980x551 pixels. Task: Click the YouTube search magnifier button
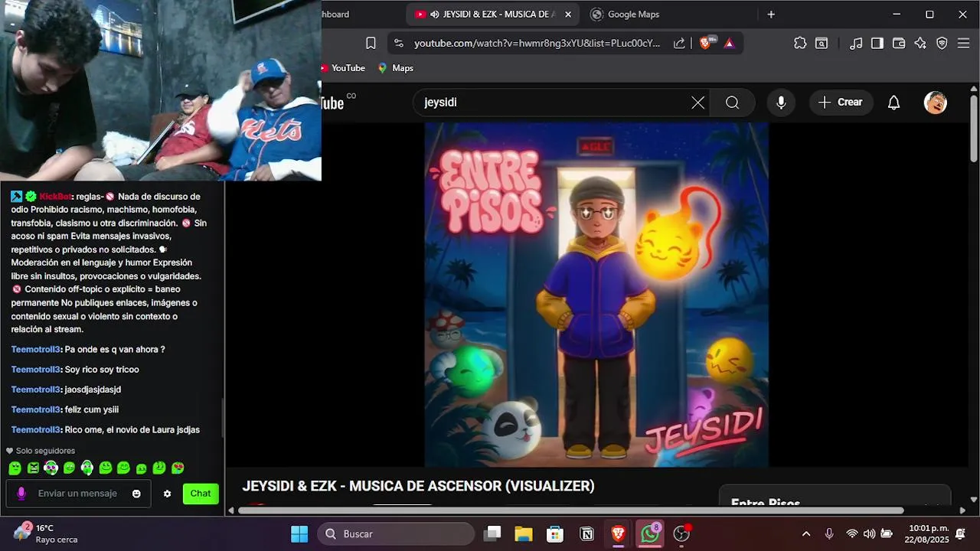tap(733, 103)
